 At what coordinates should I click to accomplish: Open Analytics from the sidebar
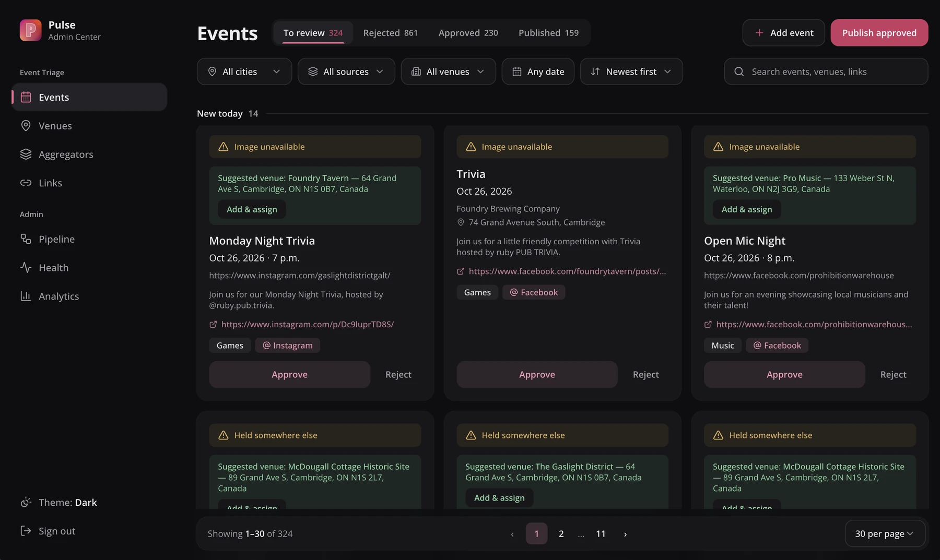coord(89,296)
